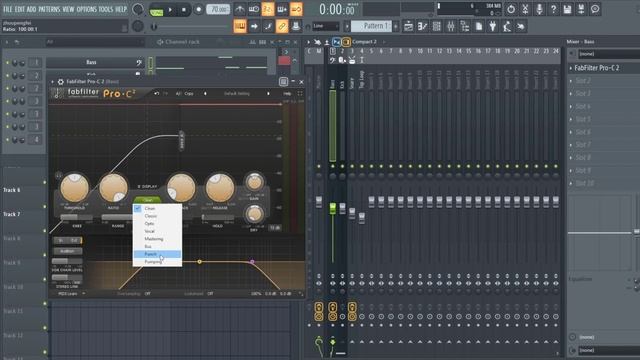The width and height of the screenshot is (640, 360).
Task: Toggle loop recording icon
Action: pos(296,9)
